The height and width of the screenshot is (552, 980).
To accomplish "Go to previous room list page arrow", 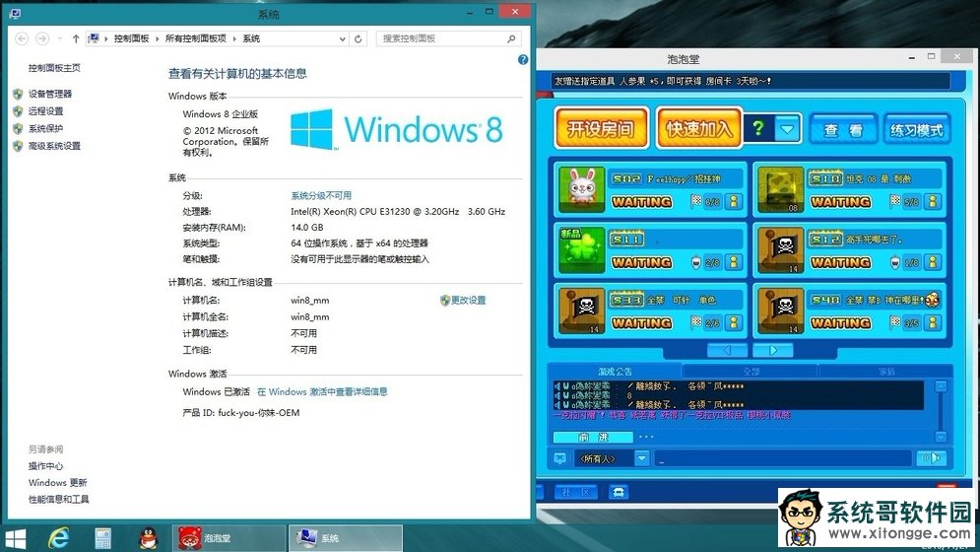I will pos(728,350).
